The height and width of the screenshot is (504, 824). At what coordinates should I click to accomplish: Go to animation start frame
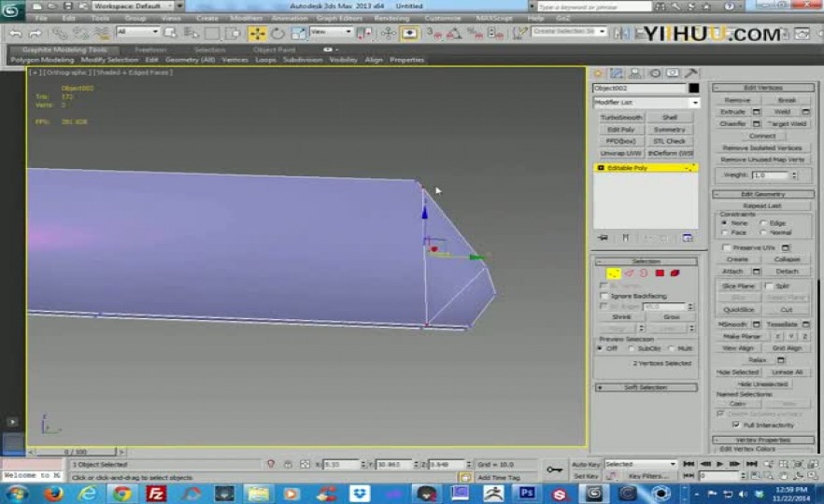(689, 464)
